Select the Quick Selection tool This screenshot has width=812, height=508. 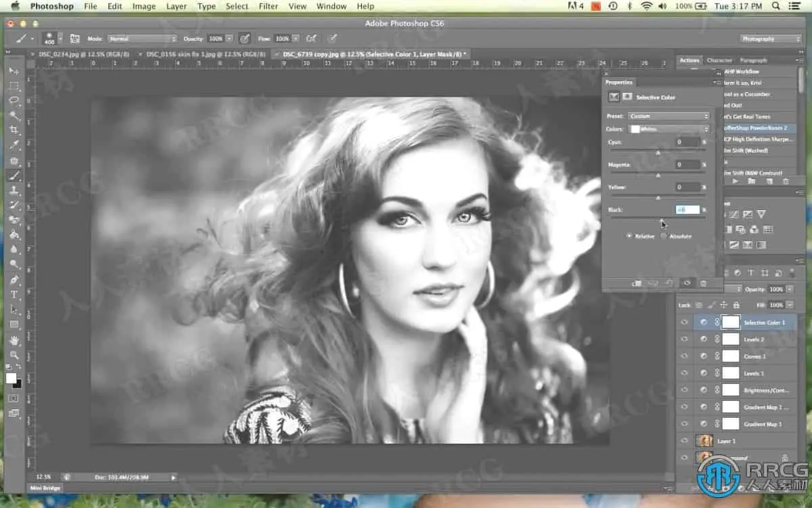point(14,116)
